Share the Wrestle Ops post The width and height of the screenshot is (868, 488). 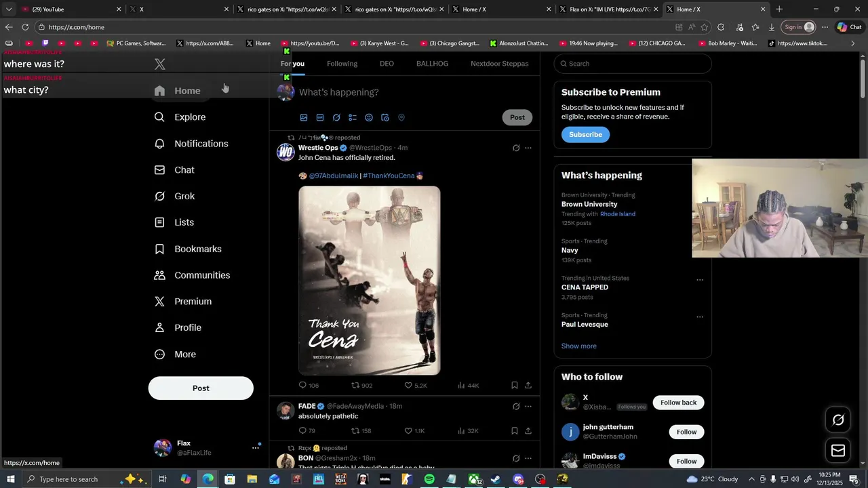point(528,385)
